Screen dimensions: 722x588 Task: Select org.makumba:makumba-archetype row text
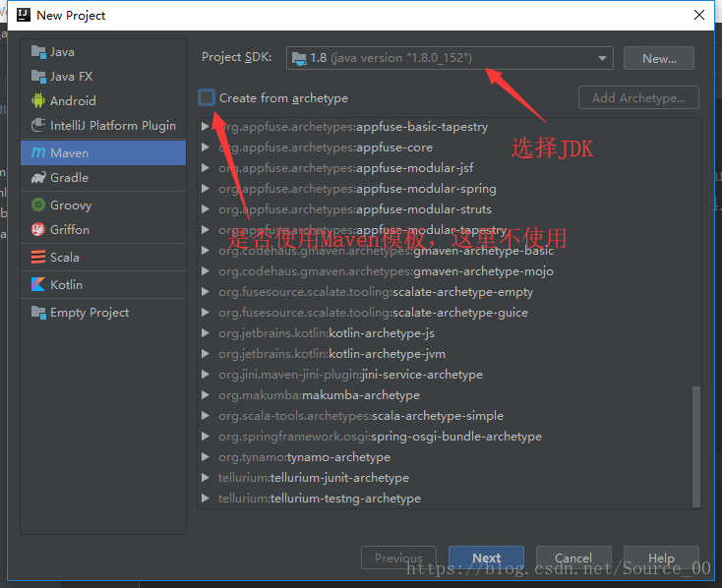click(319, 395)
